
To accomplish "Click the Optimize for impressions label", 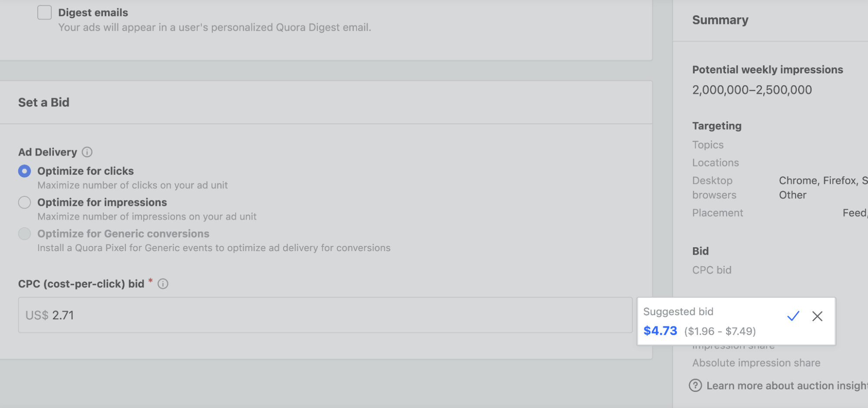I will [x=102, y=202].
